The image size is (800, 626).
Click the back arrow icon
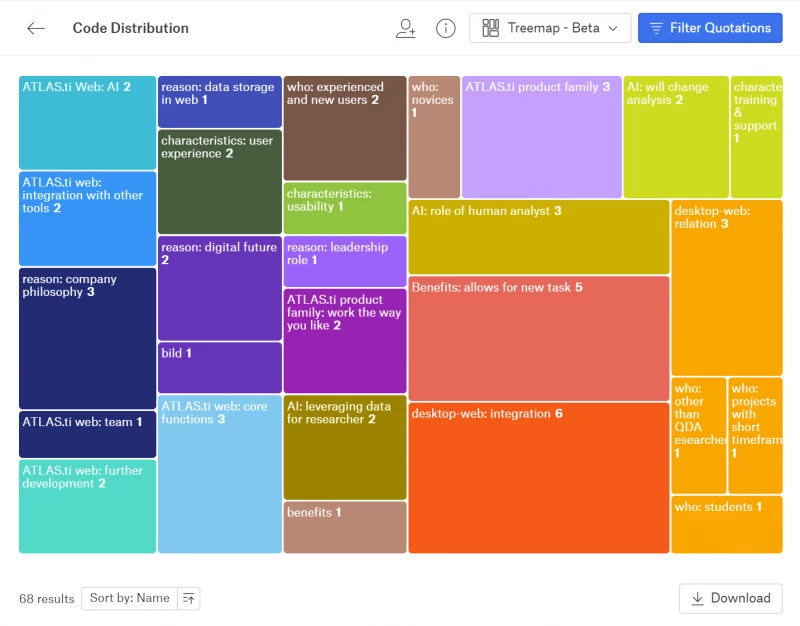(36, 28)
